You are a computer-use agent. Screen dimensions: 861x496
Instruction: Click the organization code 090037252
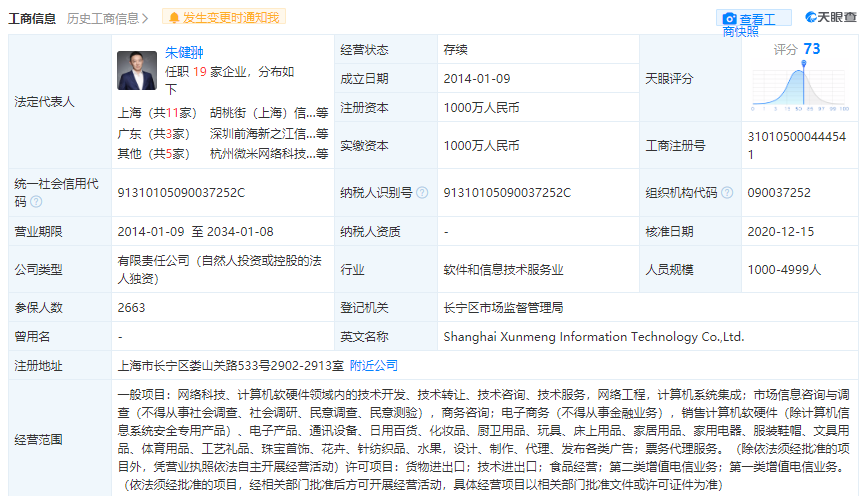[779, 193]
